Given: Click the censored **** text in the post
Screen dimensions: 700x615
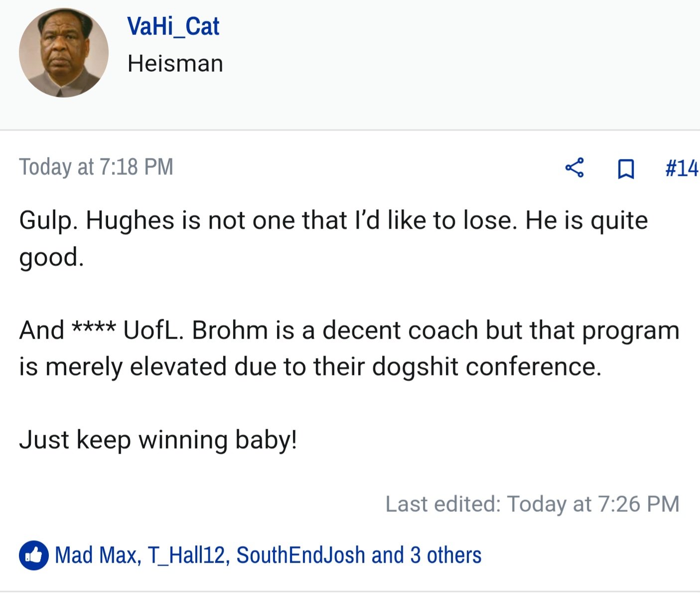Looking at the screenshot, I should [94, 327].
